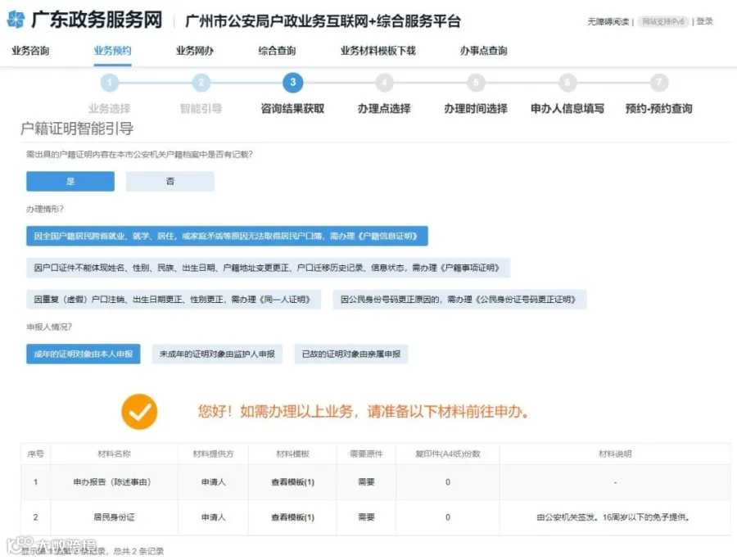Viewport: 737px width, 560px height.
Task: Go to the 综合查询 tab
Action: coord(277,51)
